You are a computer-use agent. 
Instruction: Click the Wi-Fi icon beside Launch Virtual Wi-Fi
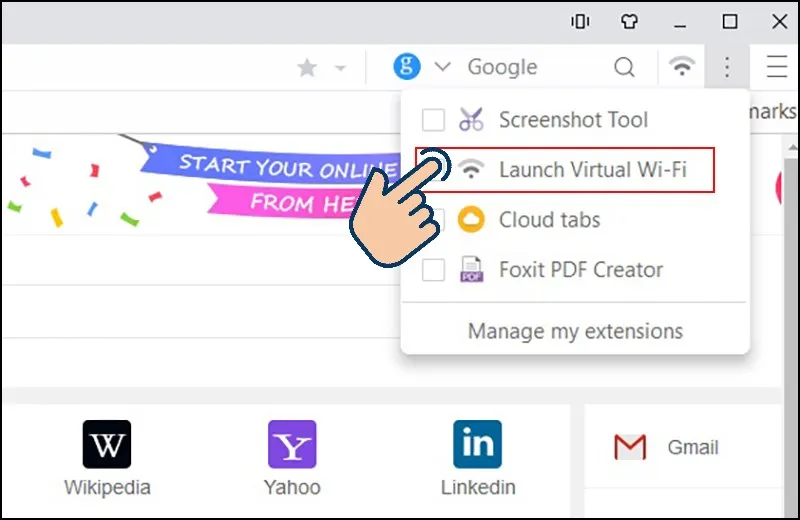[x=470, y=168]
